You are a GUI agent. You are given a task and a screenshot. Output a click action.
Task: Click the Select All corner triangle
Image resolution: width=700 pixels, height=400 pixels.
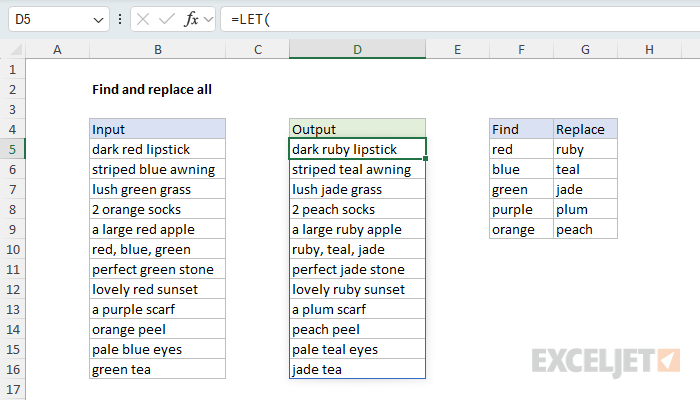pyautogui.click(x=12, y=50)
